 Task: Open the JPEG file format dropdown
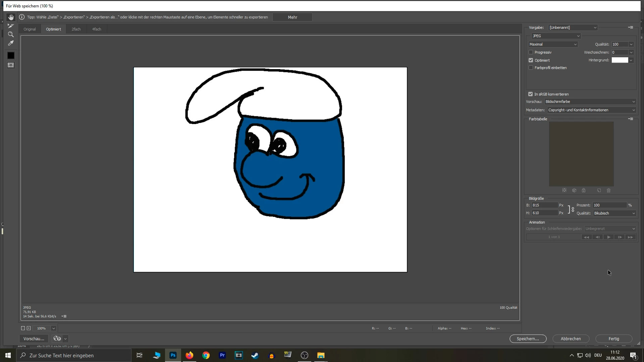(556, 36)
